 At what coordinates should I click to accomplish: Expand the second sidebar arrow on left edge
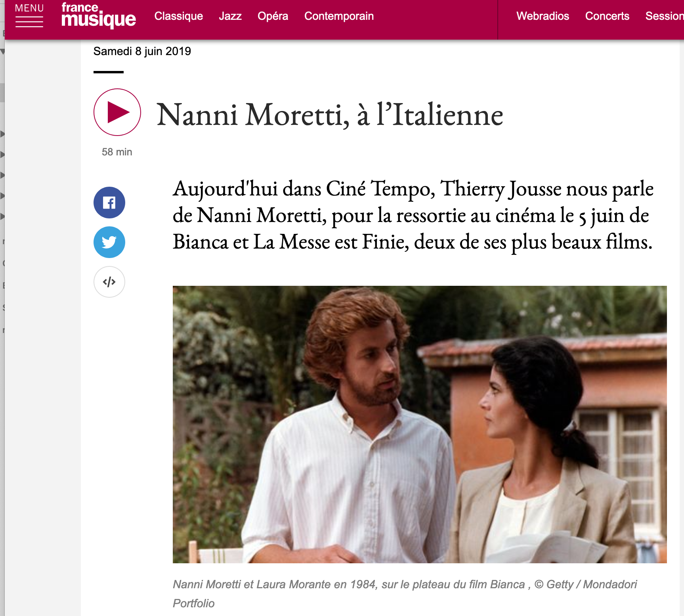coord(2,154)
